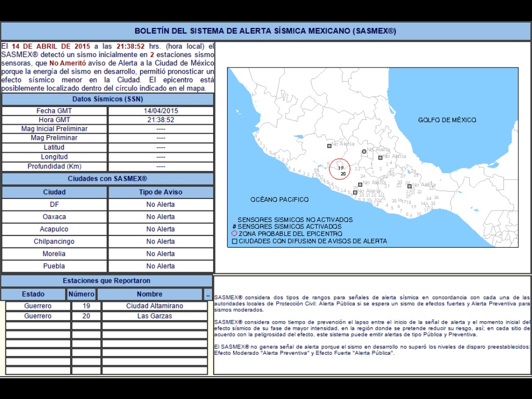
Task: Click the # activated sensors symbol in the legend
Action: pyautogui.click(x=234, y=227)
